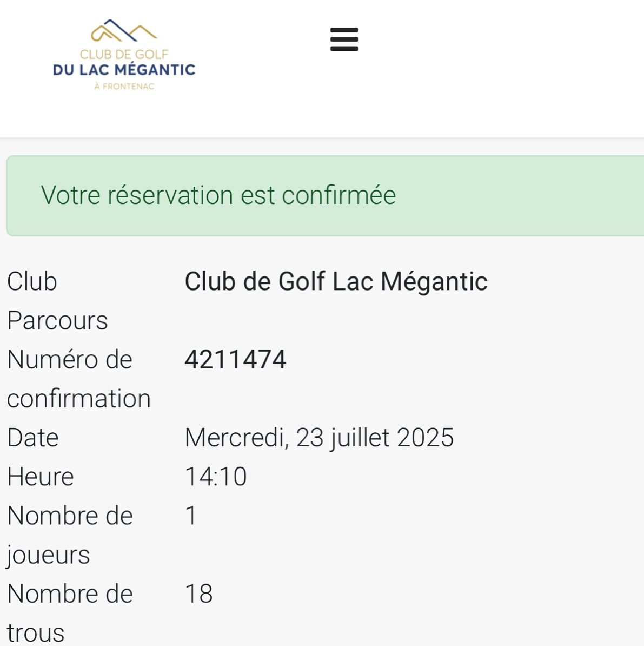Click the number of holes value 18
Screen dimensions: 644x646
point(199,594)
